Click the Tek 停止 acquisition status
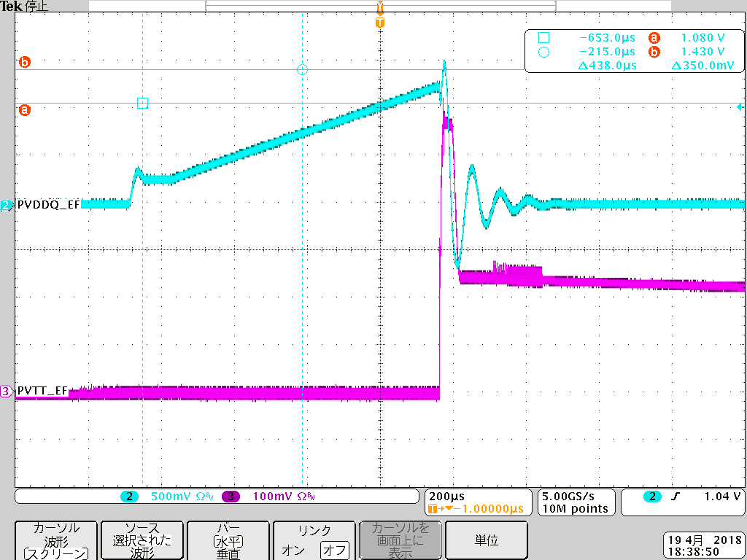Viewport: 747px width, 560px height. [x=24, y=6]
